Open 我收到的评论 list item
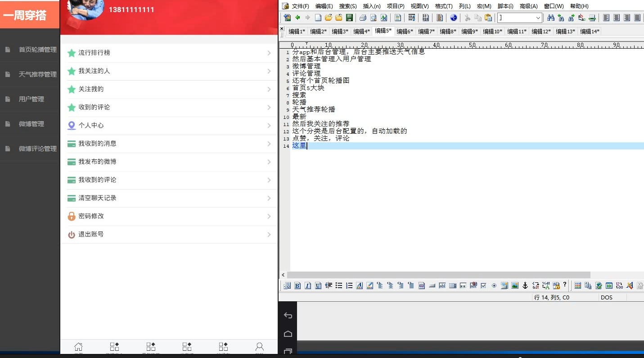 click(169, 180)
